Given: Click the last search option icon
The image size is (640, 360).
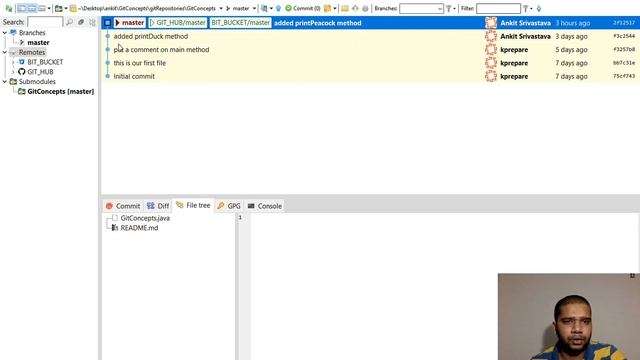Looking at the screenshot, I should (x=93, y=22).
